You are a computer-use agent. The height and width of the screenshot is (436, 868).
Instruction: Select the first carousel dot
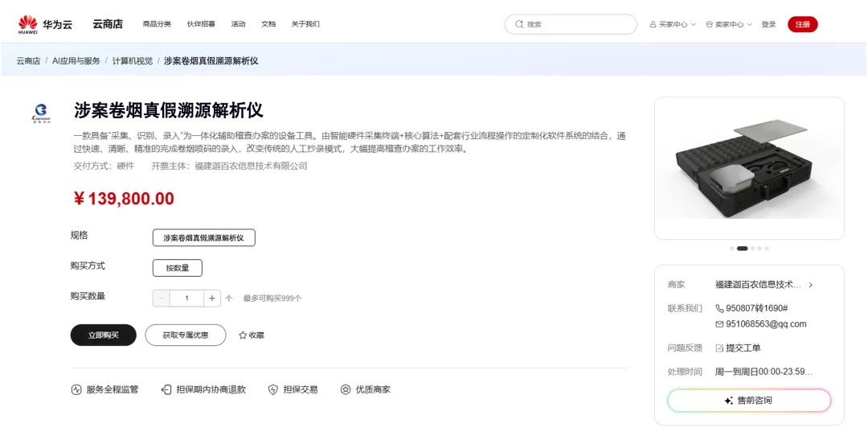[x=732, y=249]
